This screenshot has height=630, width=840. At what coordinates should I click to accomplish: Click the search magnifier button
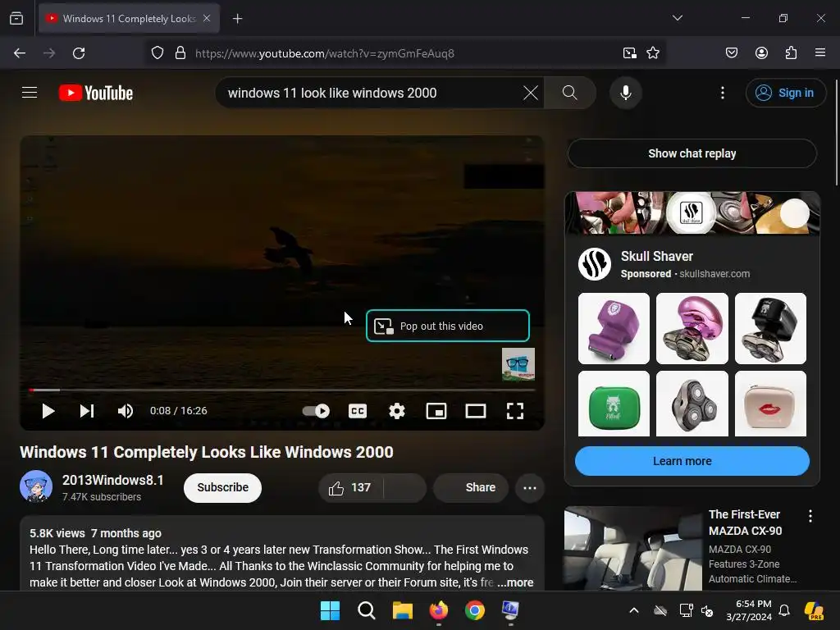[x=570, y=93]
